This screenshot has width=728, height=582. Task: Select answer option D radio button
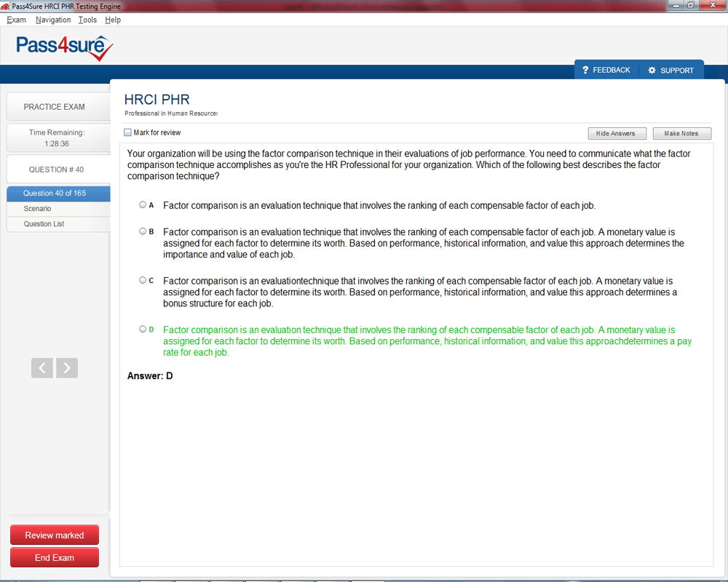coord(143,329)
